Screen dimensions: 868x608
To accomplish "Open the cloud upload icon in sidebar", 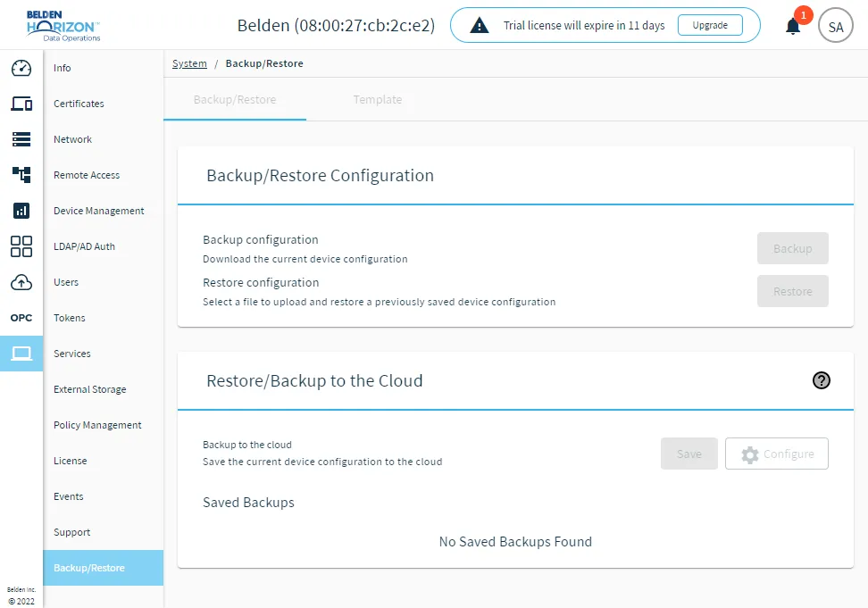I will pyautogui.click(x=21, y=282).
